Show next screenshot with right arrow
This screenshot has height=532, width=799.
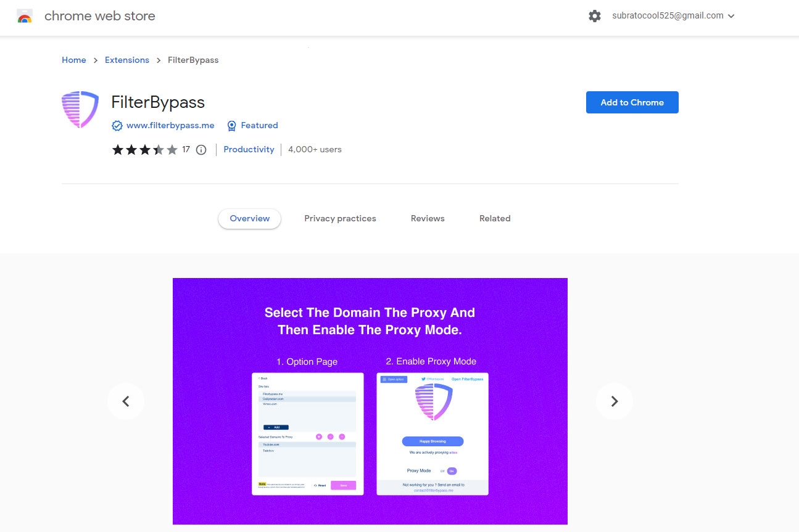(x=615, y=401)
